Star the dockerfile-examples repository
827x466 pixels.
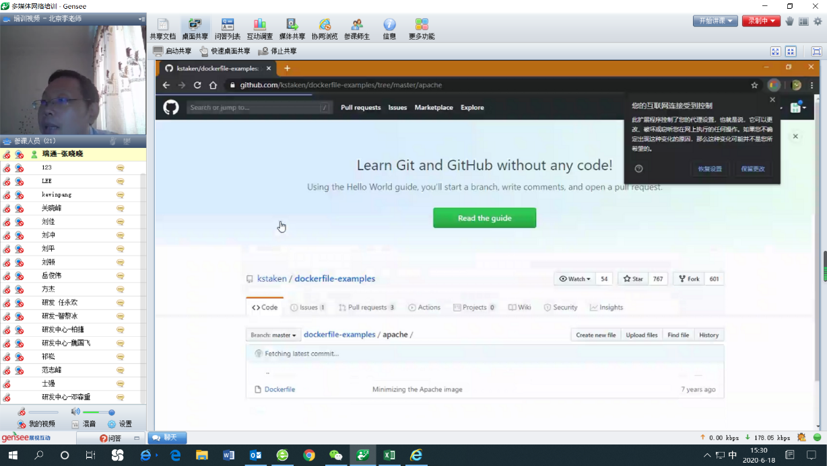click(633, 279)
